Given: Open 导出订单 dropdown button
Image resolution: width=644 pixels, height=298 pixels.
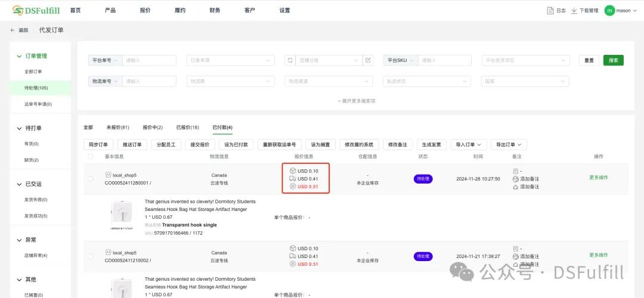Looking at the screenshot, I should click(509, 144).
